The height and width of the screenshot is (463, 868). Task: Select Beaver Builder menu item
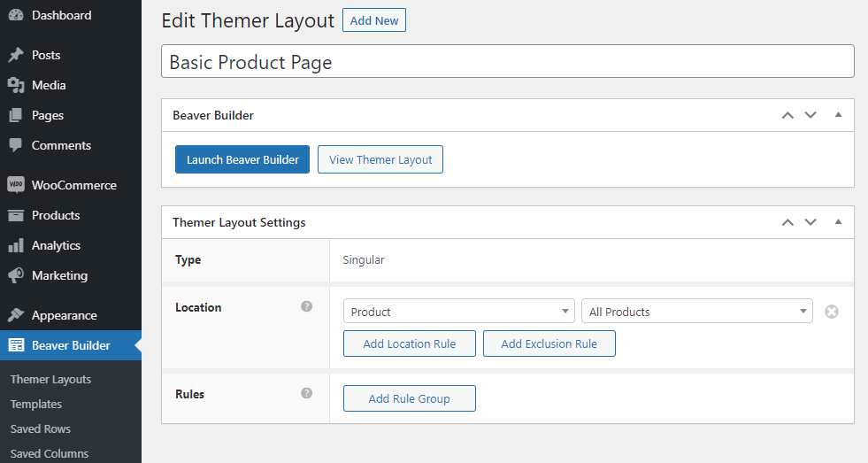(x=71, y=345)
